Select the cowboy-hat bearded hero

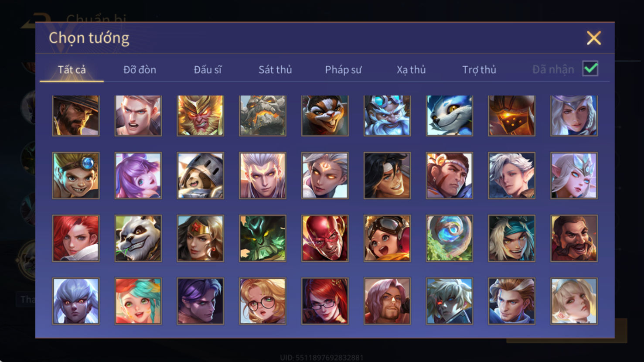(76, 116)
